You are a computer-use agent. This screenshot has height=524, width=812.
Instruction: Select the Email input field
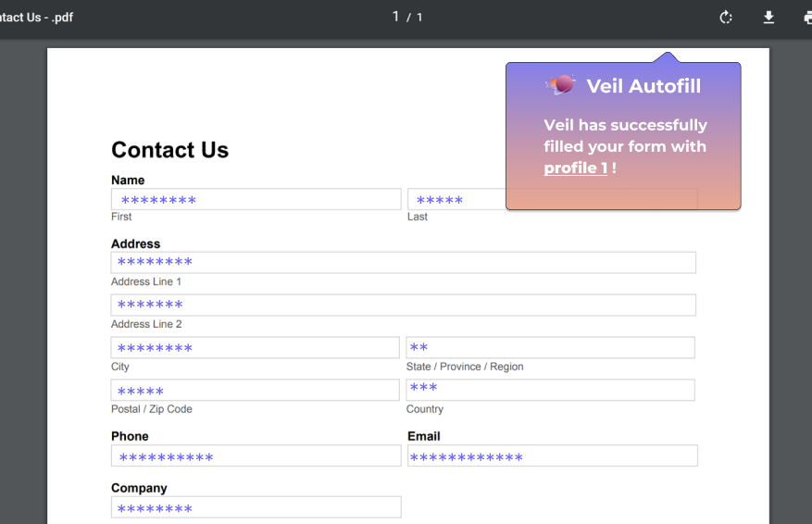click(x=552, y=456)
